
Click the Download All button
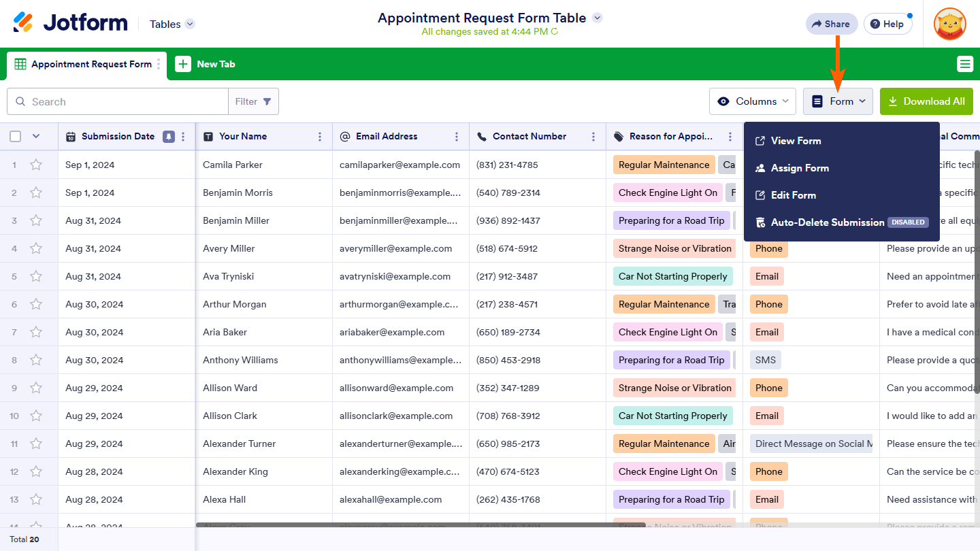pyautogui.click(x=926, y=101)
